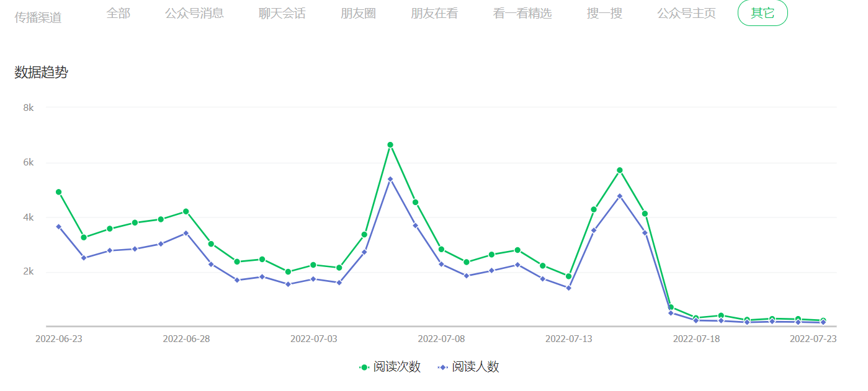The height and width of the screenshot is (391, 868).
Task: Click blue data point at 2022-07-13
Action: coord(568,288)
